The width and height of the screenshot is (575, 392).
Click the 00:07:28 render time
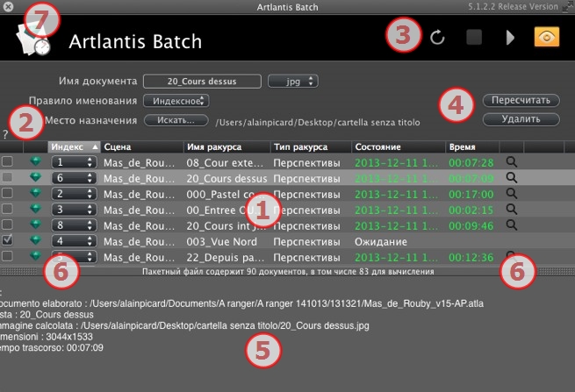[x=471, y=162]
